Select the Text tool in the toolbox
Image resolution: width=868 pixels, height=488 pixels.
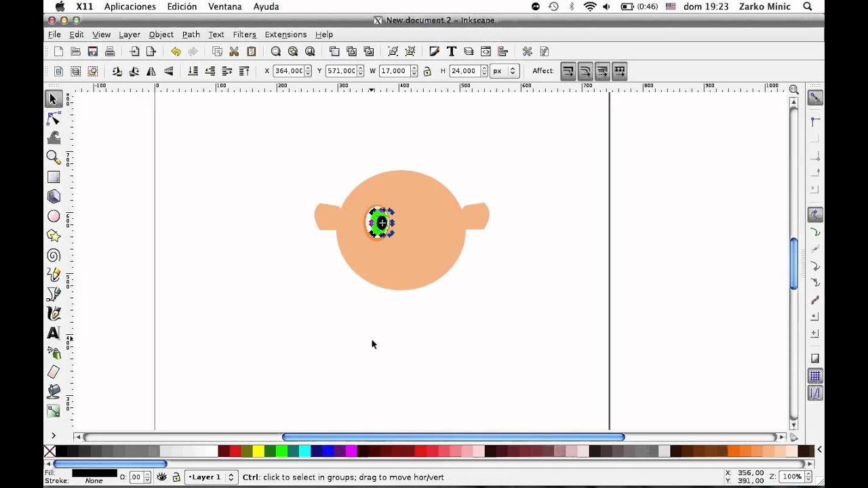54,333
